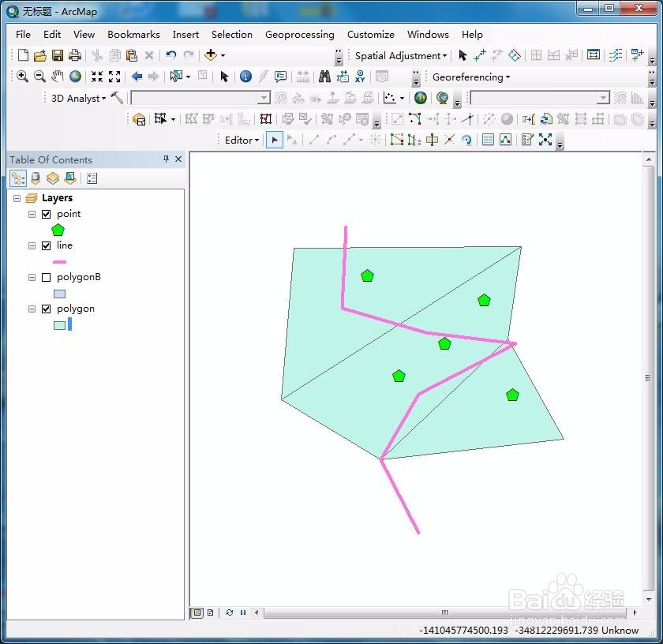Open the Attributes table icon on Editor toolbar
This screenshot has height=644, width=663.
point(488,140)
